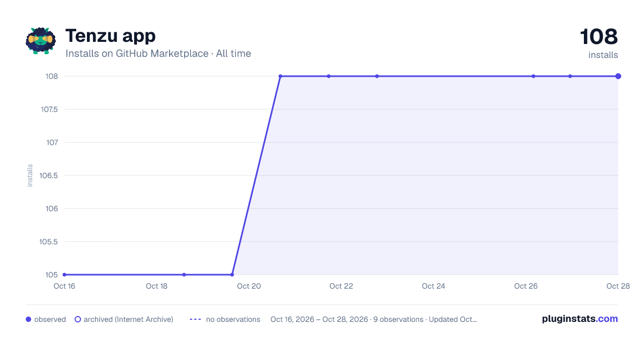Click the rotated installs y-axis title
The height and width of the screenshot is (338, 644).
[x=30, y=175]
